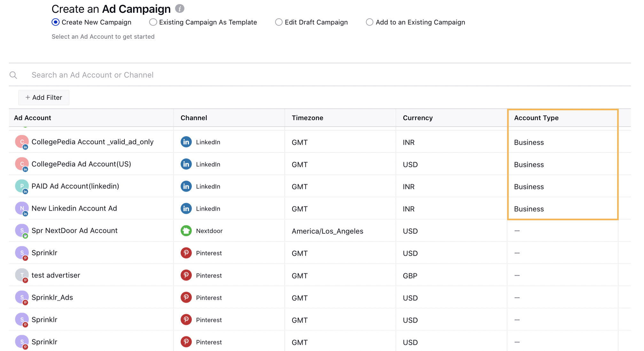The height and width of the screenshot is (351, 644).
Task: Click test advertiser avatar icon
Action: click(x=22, y=275)
